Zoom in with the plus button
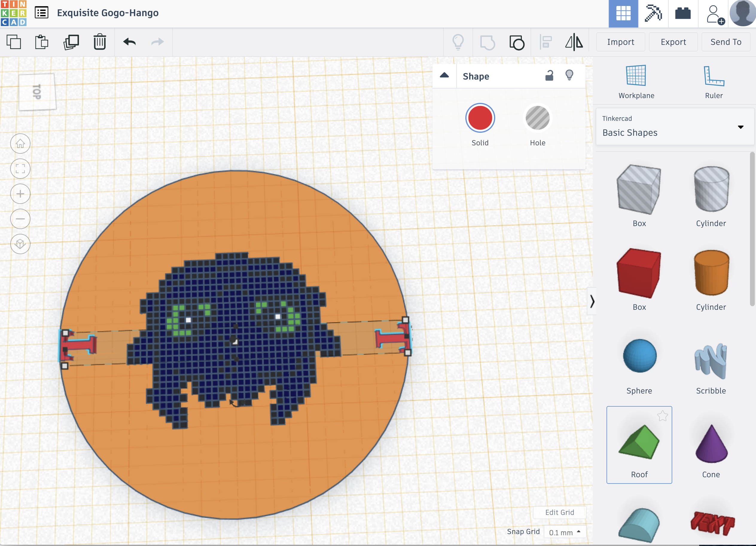The image size is (756, 546). (20, 194)
